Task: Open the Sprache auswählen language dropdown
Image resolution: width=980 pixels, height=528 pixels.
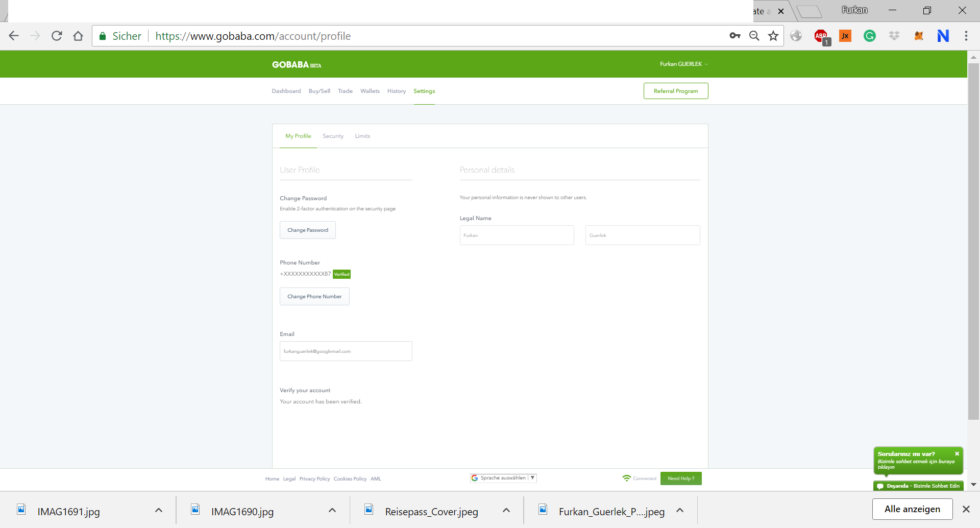Action: click(x=503, y=478)
